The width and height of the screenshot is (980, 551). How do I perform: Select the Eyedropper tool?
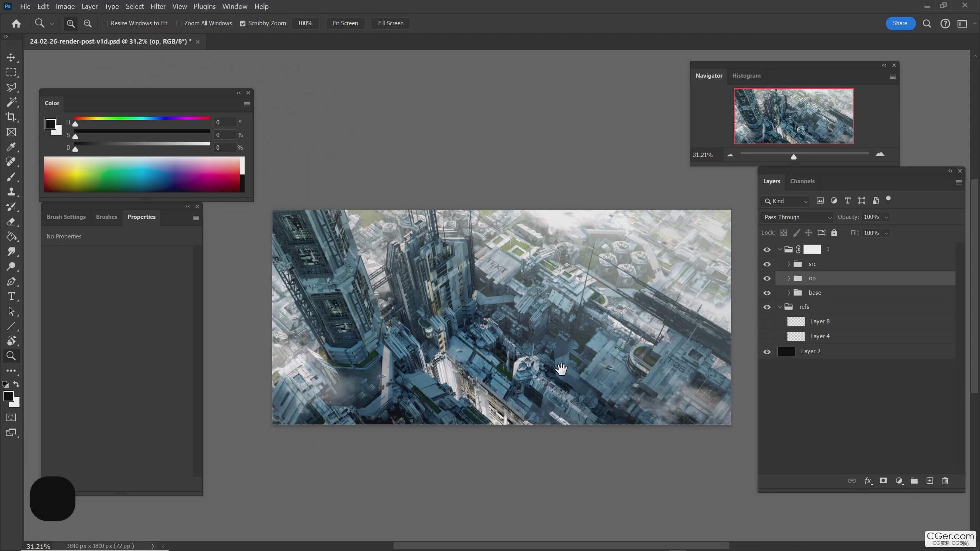pos(11,147)
